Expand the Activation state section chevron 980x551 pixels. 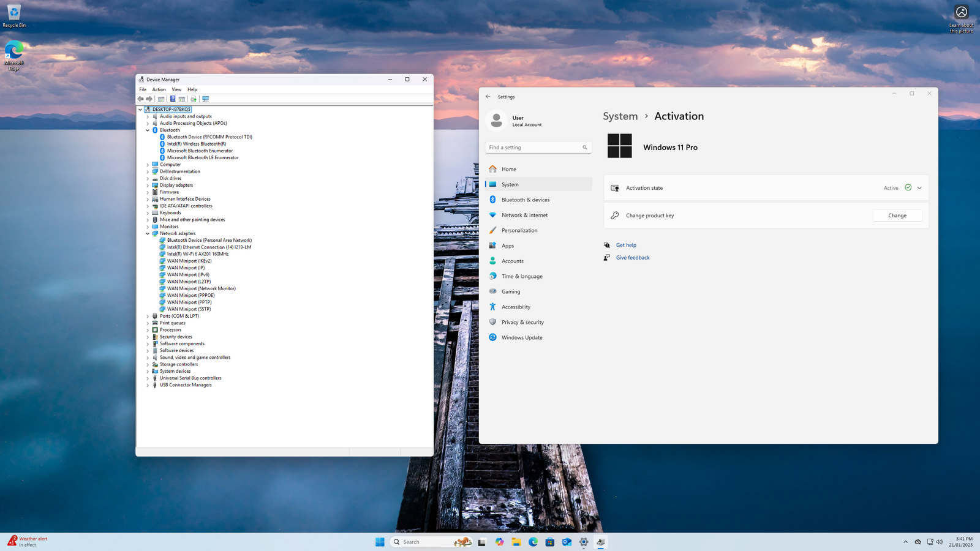click(x=919, y=188)
